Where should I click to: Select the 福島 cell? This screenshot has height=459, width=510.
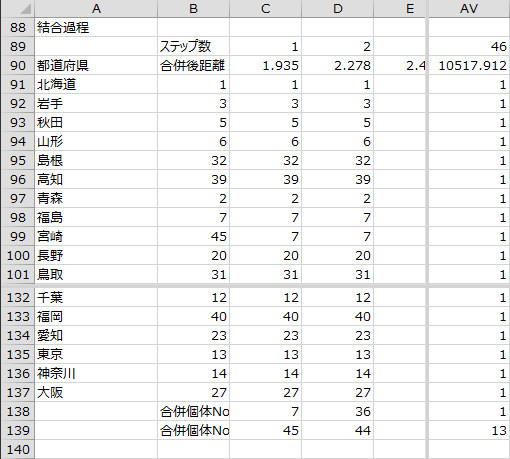click(x=96, y=217)
